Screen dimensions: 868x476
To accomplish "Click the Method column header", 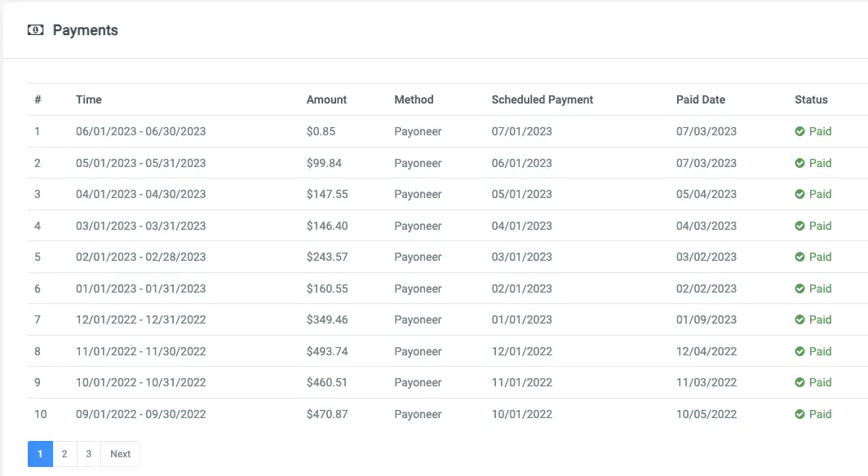I will [x=414, y=99].
